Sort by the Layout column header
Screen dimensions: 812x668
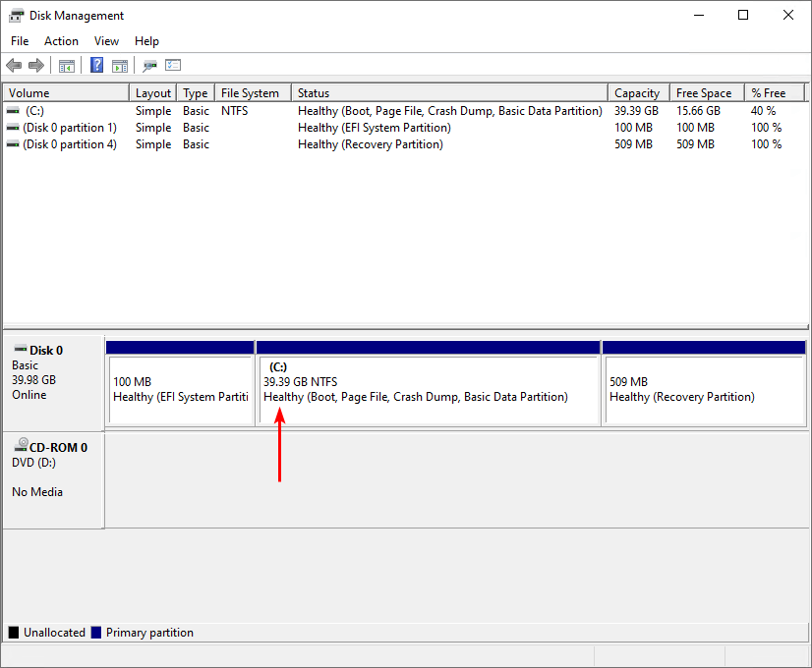(x=152, y=93)
